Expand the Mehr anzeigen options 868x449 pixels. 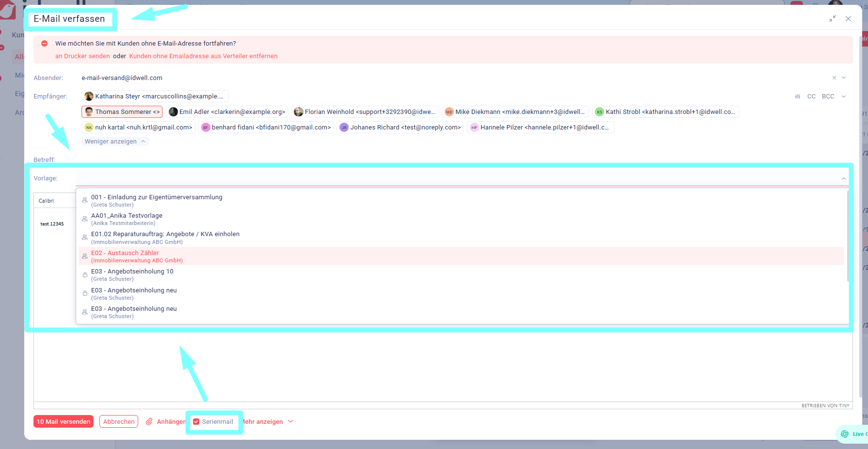266,422
